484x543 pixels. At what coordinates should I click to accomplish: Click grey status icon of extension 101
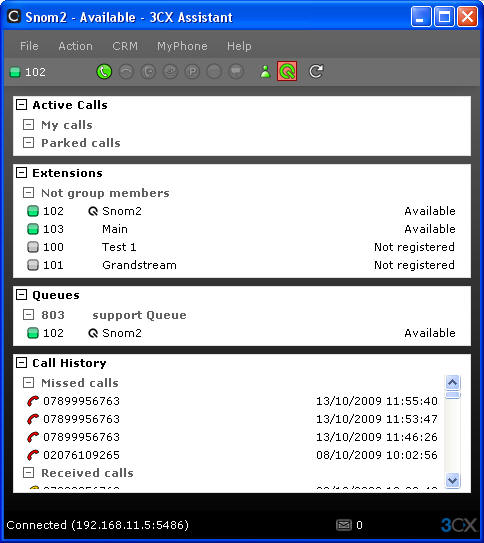(x=33, y=265)
